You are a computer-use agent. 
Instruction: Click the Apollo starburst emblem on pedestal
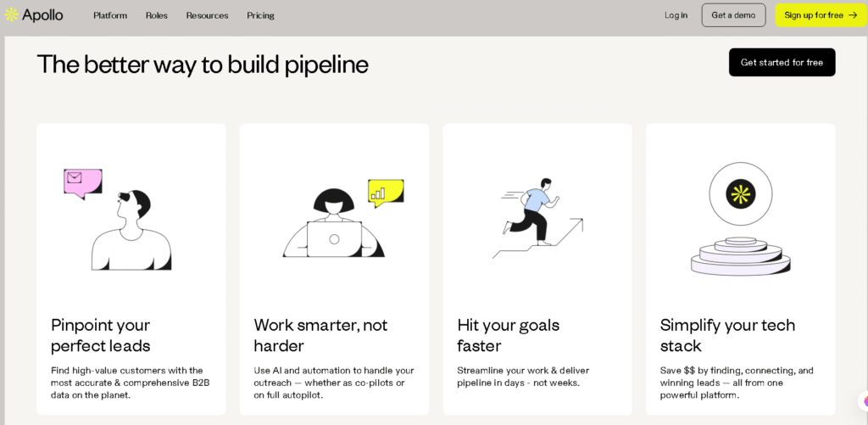tap(740, 194)
